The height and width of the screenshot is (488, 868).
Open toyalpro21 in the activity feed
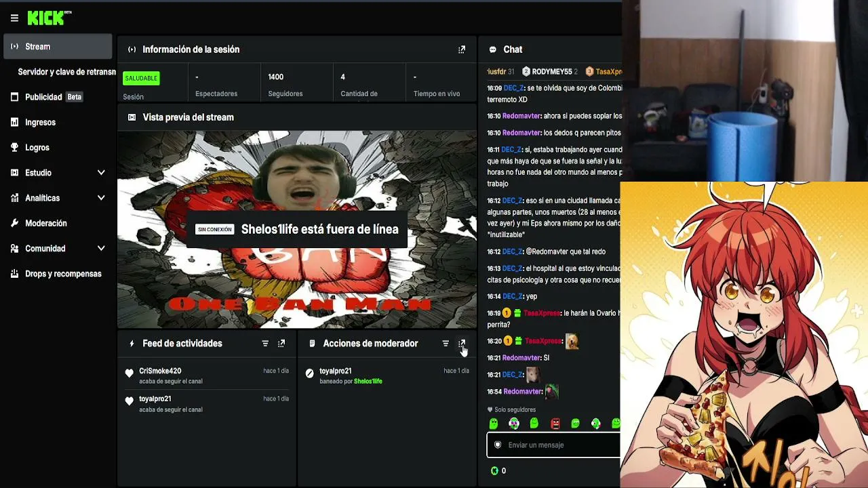tap(155, 399)
